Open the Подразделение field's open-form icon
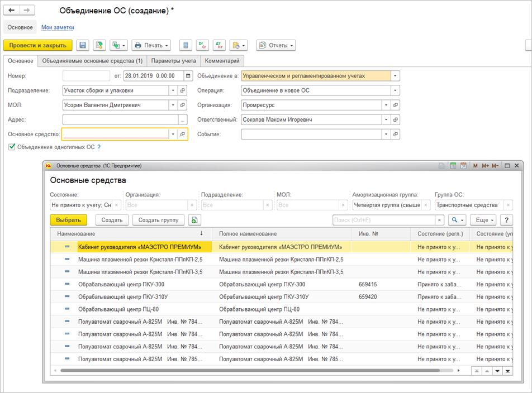This screenshot has width=532, height=393. (x=183, y=90)
